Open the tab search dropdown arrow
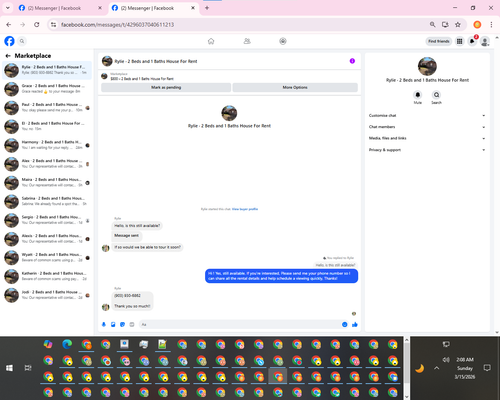This screenshot has width=500, height=400. tap(8, 8)
